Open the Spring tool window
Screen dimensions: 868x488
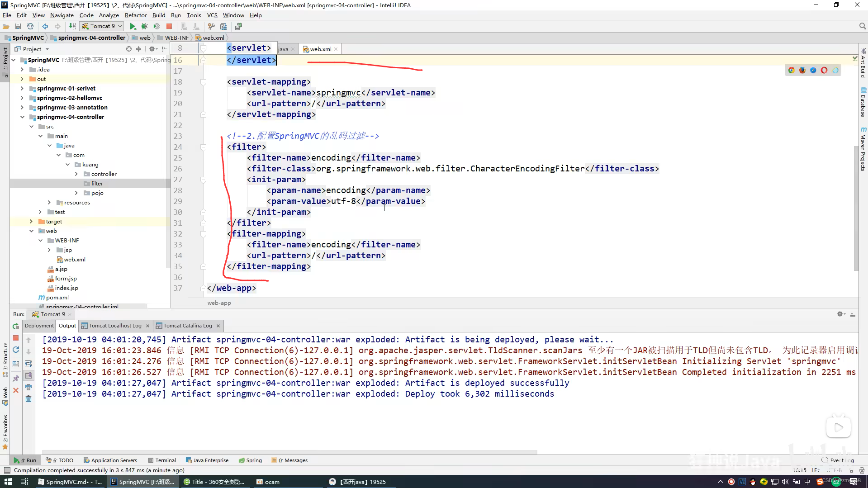point(251,460)
